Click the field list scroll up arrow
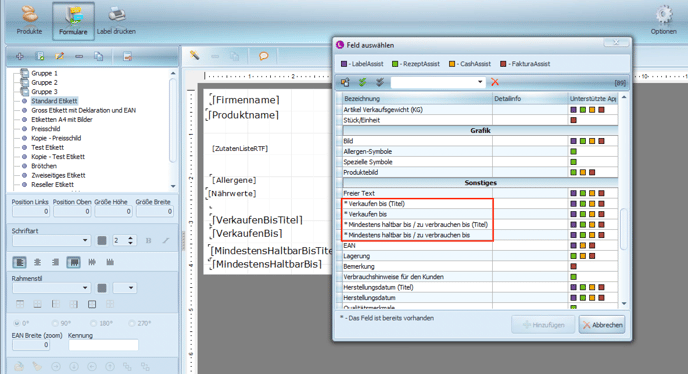688x374 pixels. [x=624, y=97]
